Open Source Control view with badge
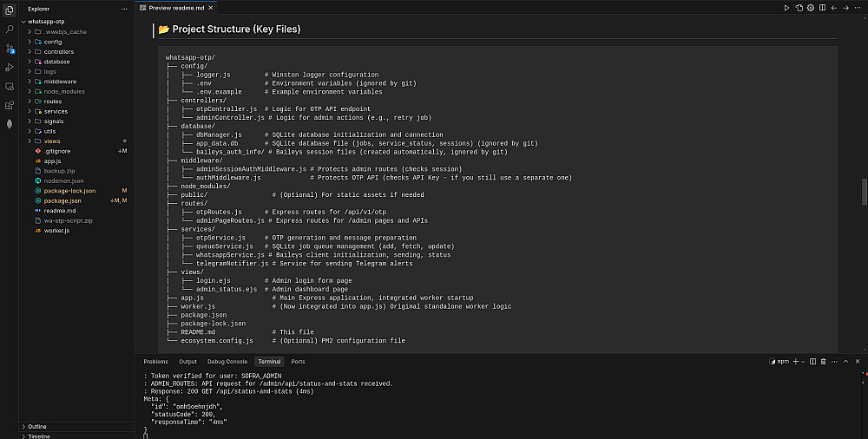868x439 pixels. pyautogui.click(x=10, y=48)
